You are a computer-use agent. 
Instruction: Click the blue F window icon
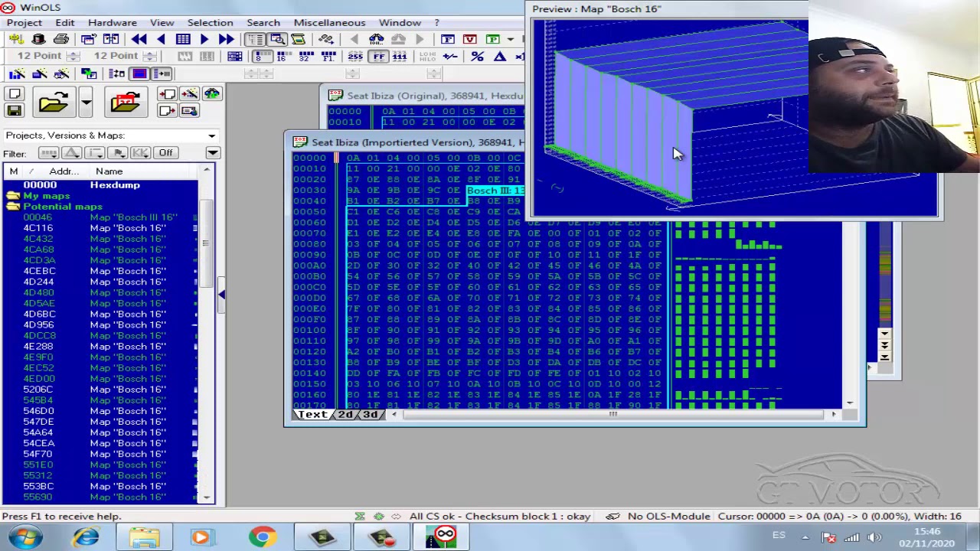click(x=448, y=39)
